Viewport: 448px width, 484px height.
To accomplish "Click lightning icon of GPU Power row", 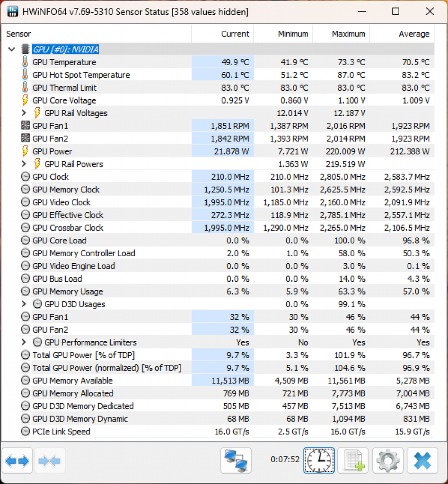I will point(25,151).
